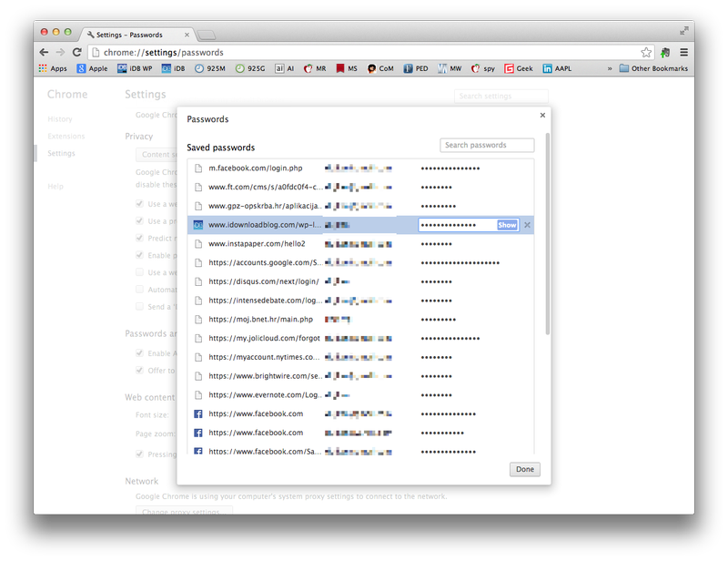Select the www.ft.com password row

click(x=360, y=188)
